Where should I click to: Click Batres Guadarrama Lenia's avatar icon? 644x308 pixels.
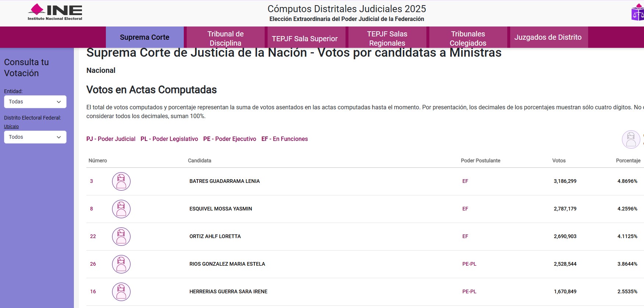coord(121,181)
